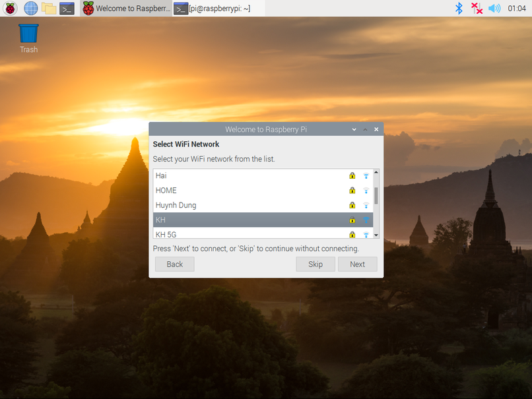Viewport: 532px width, 399px height.
Task: Click the lock icon in HOME row
Action: click(x=352, y=191)
